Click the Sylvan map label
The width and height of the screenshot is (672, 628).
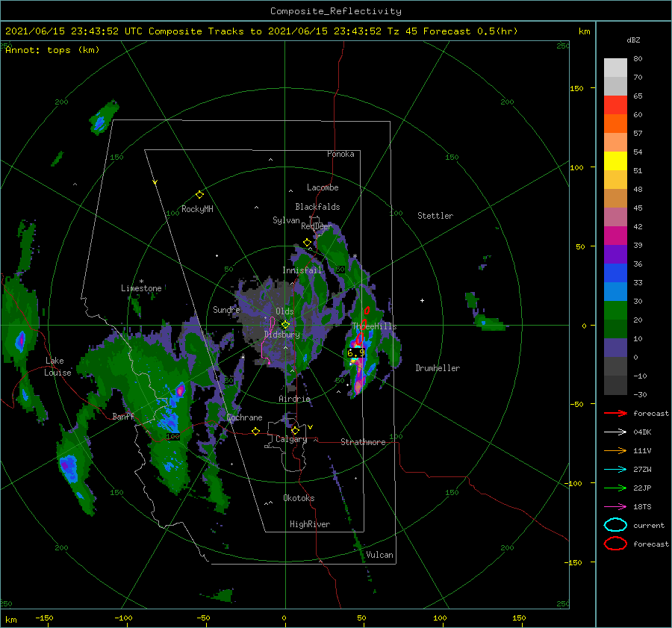click(286, 220)
